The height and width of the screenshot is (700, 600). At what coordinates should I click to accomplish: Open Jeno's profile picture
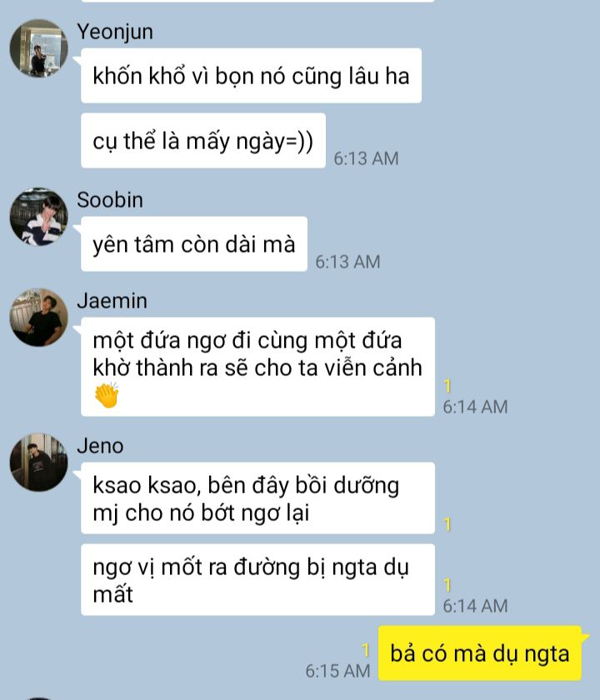click(39, 462)
